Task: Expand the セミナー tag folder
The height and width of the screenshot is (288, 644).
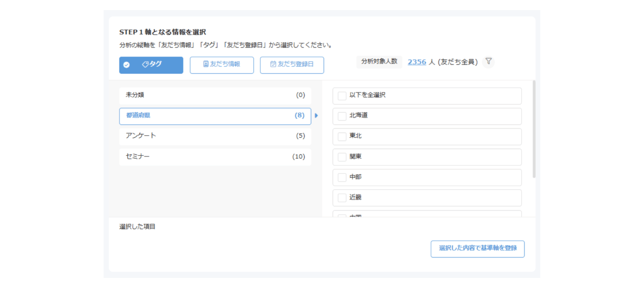Action: pyautogui.click(x=215, y=157)
